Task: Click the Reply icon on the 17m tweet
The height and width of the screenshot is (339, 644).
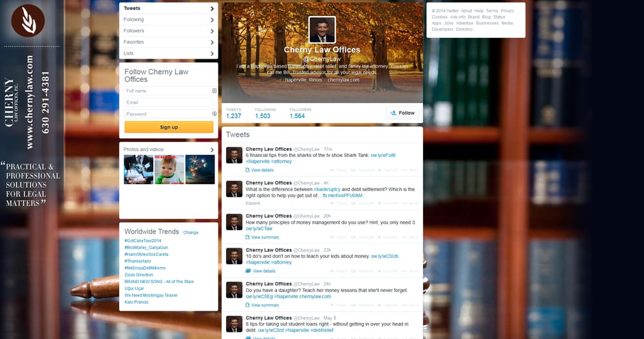Action: tap(332, 170)
